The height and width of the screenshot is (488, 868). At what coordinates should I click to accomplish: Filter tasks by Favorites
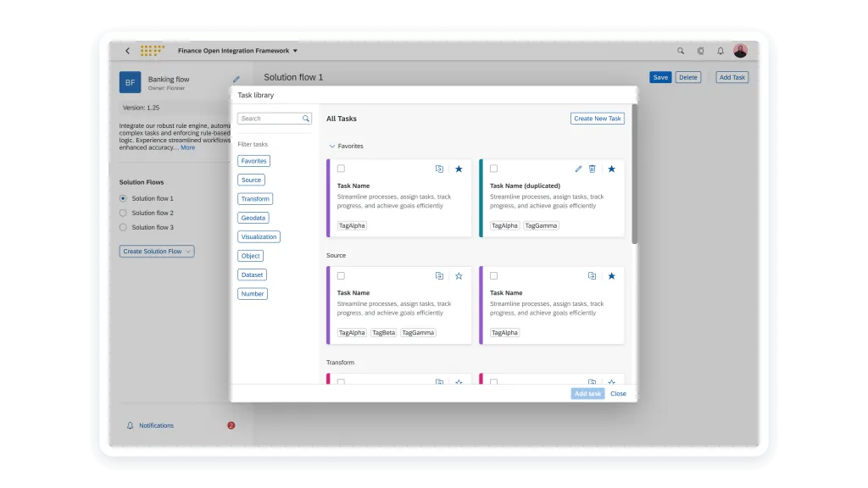pyautogui.click(x=253, y=161)
